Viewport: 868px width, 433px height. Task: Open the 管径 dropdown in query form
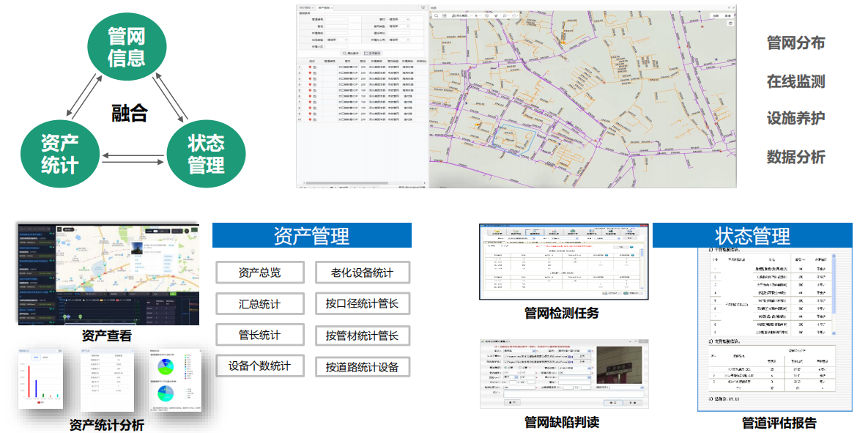(x=398, y=19)
